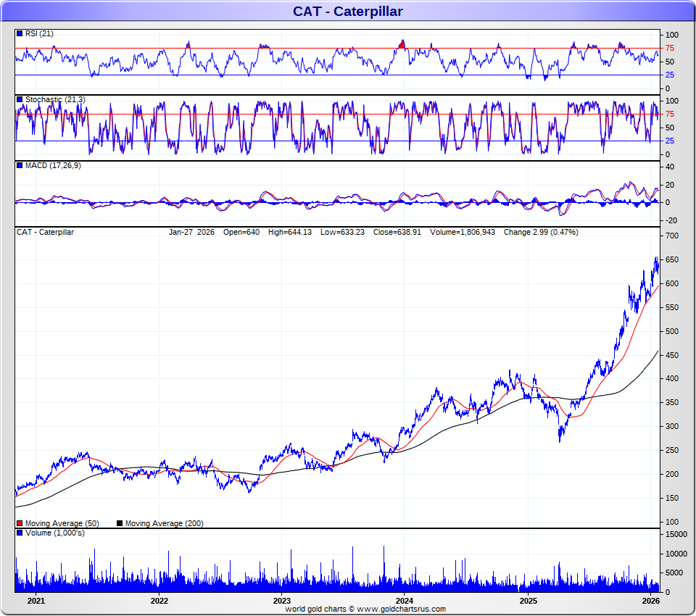
Task: Click the 'Open=640' value
Action: (x=241, y=232)
